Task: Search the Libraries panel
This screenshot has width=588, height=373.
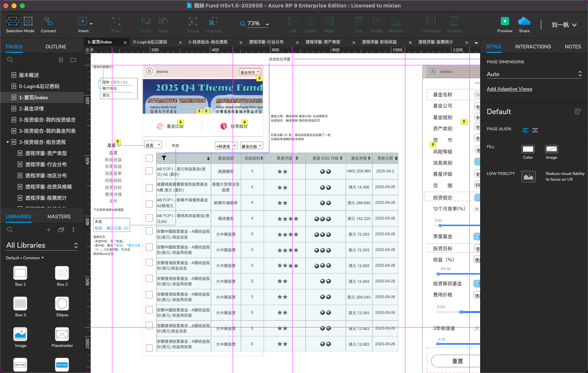Action: click(x=10, y=230)
